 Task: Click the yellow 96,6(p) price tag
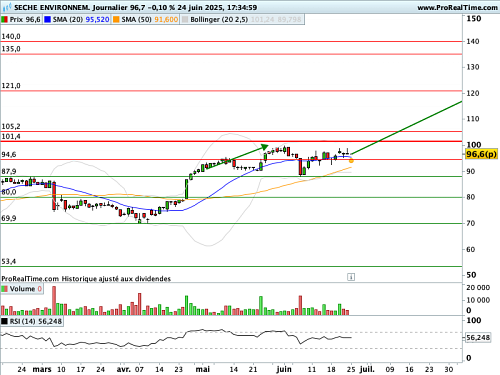[481, 154]
